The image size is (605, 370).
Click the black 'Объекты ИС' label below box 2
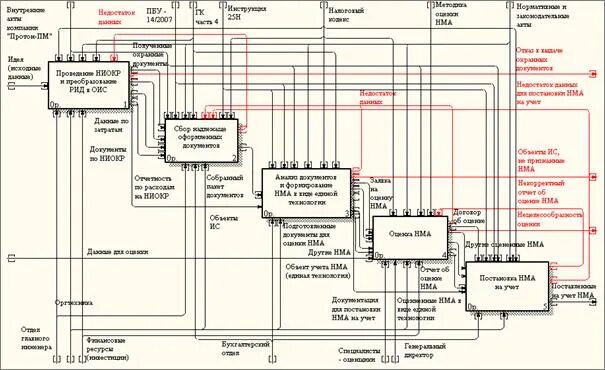[x=223, y=222]
